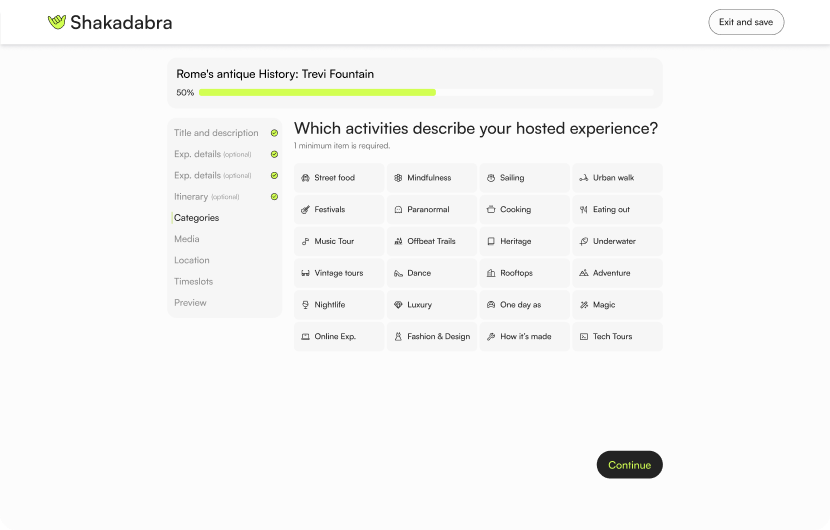Toggle the Paranormal activity option

[x=432, y=210]
